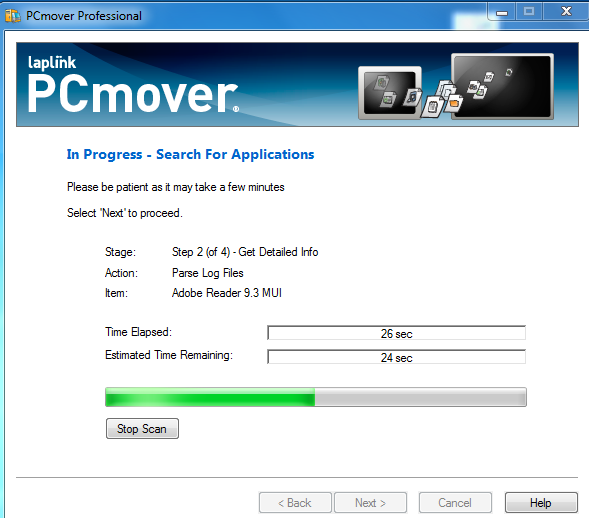Click the Stage: label

121,252
